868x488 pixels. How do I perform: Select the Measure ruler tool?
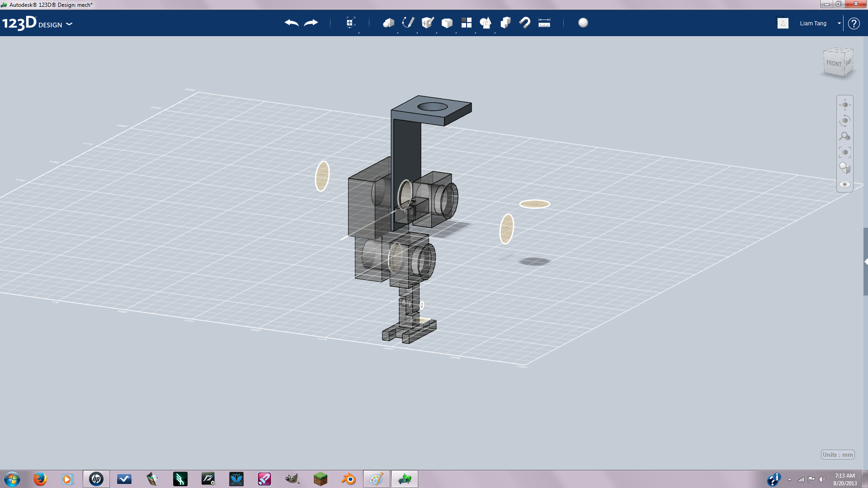(544, 23)
